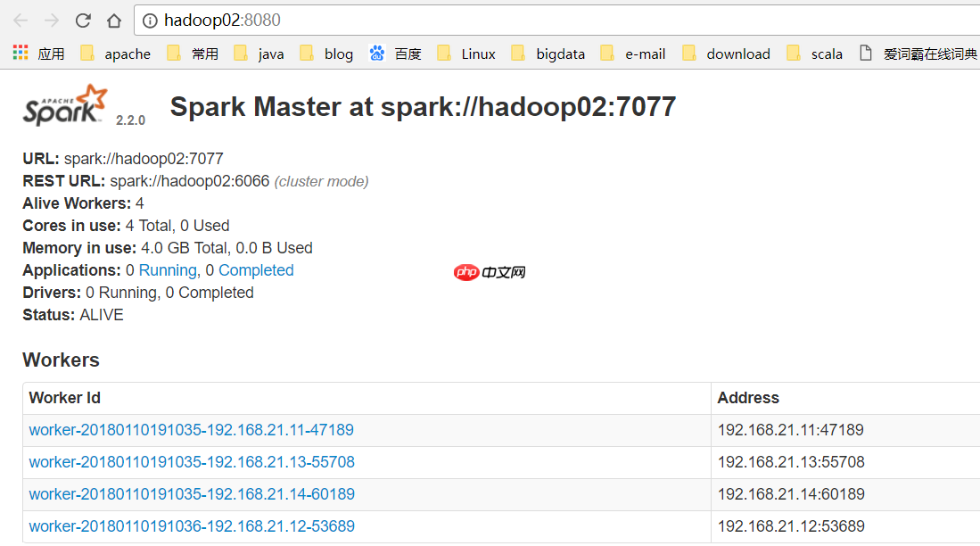Click the browser Home icon

pos(115,20)
